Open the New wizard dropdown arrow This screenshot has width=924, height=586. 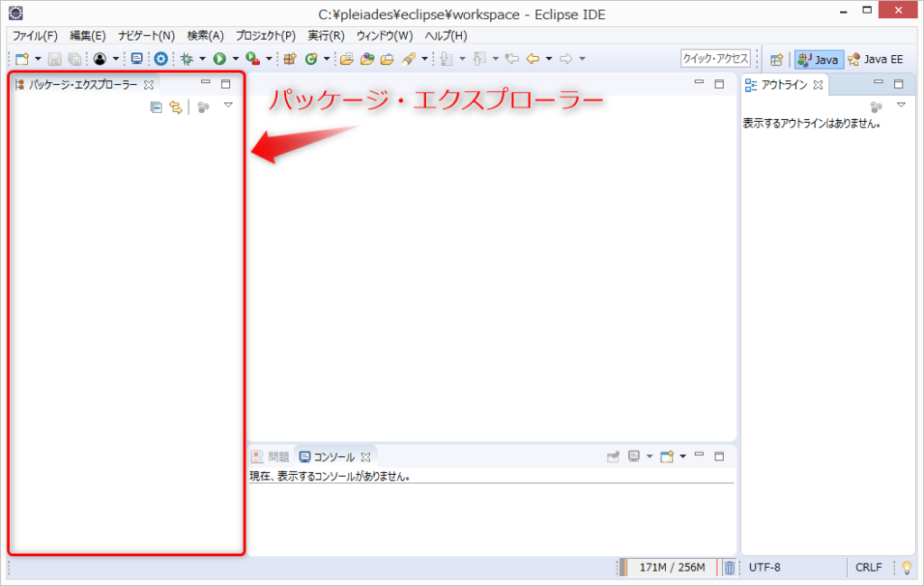click(x=38, y=59)
